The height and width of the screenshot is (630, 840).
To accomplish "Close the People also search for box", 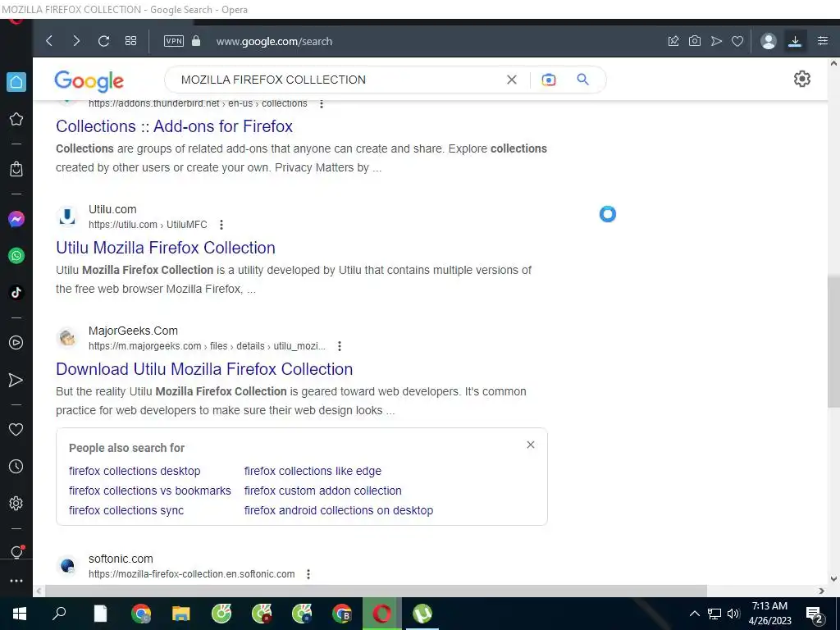I will tap(531, 445).
